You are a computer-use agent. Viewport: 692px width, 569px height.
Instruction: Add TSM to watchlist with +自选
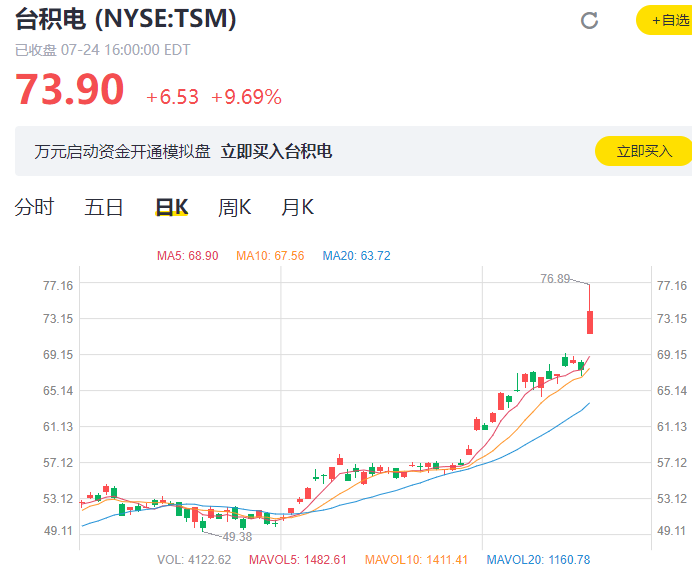click(666, 20)
